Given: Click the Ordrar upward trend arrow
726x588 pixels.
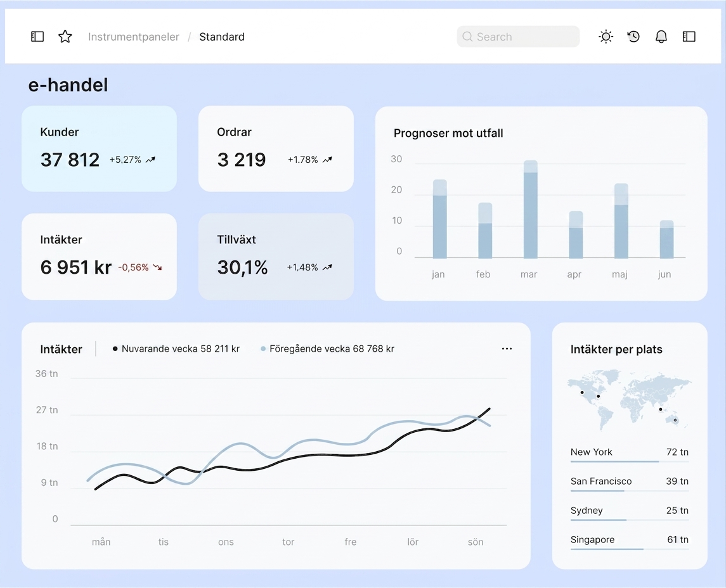Looking at the screenshot, I should tap(327, 160).
